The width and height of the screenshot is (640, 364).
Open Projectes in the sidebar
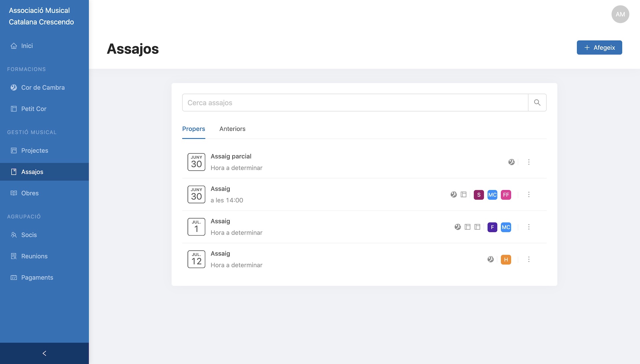coord(34,151)
